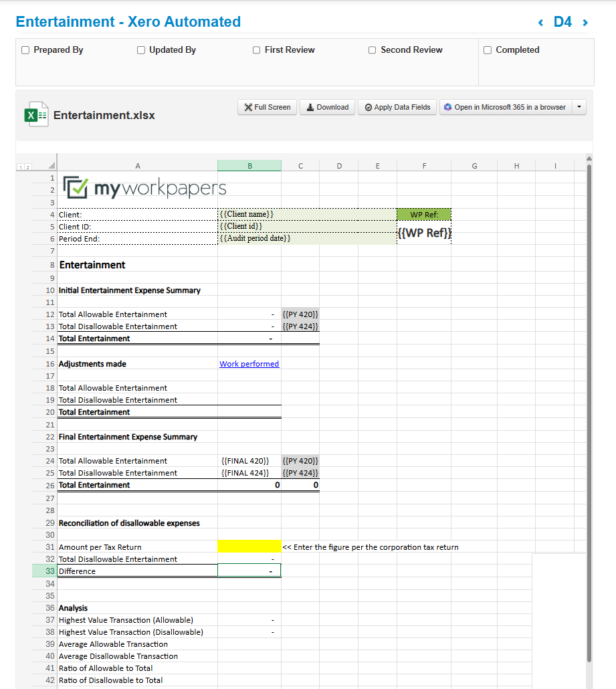Image resolution: width=616 pixels, height=689 pixels.
Task: Select column B header
Action: tap(249, 166)
